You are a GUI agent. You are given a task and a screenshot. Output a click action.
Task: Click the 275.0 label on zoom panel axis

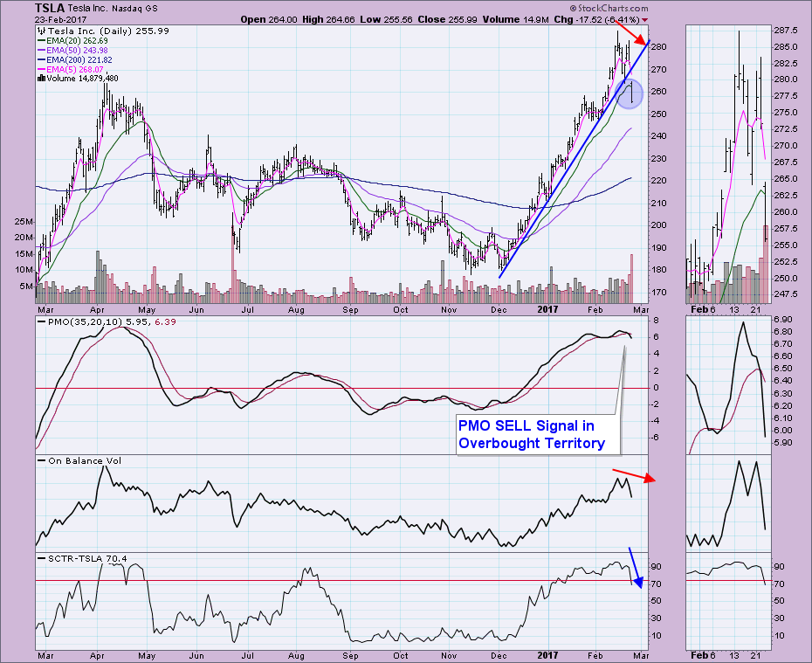pyautogui.click(x=786, y=113)
